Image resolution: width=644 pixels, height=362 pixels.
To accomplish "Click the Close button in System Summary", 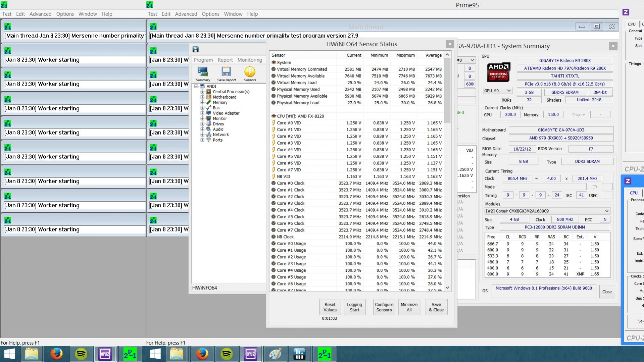I will [x=607, y=292].
